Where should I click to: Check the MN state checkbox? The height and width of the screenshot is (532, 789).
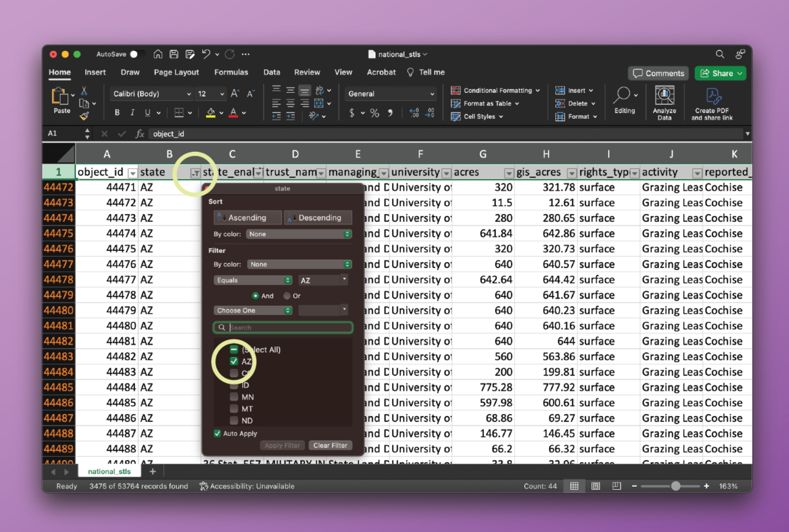[x=234, y=397]
